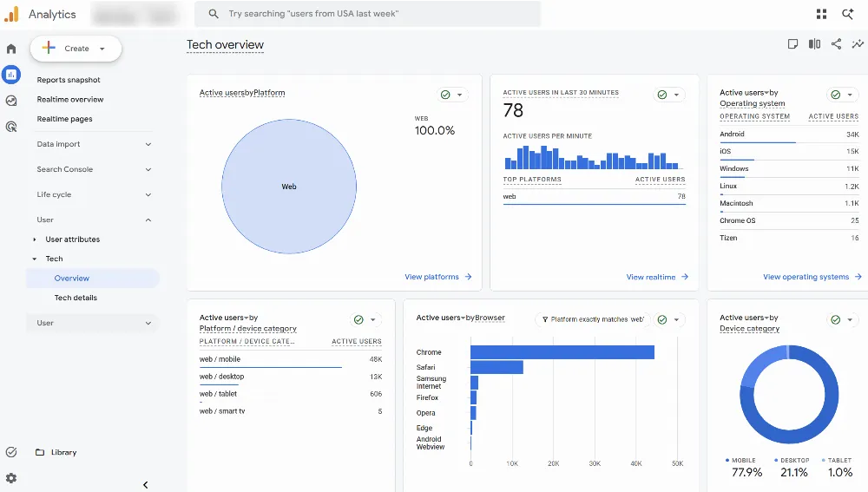Click green check on Device category card
The width and height of the screenshot is (868, 492).
pyautogui.click(x=835, y=319)
